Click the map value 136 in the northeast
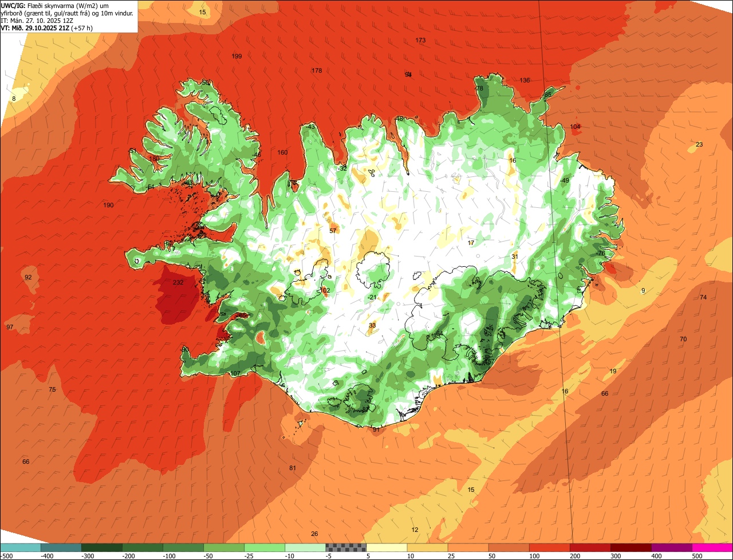733x560 pixels. coord(525,80)
